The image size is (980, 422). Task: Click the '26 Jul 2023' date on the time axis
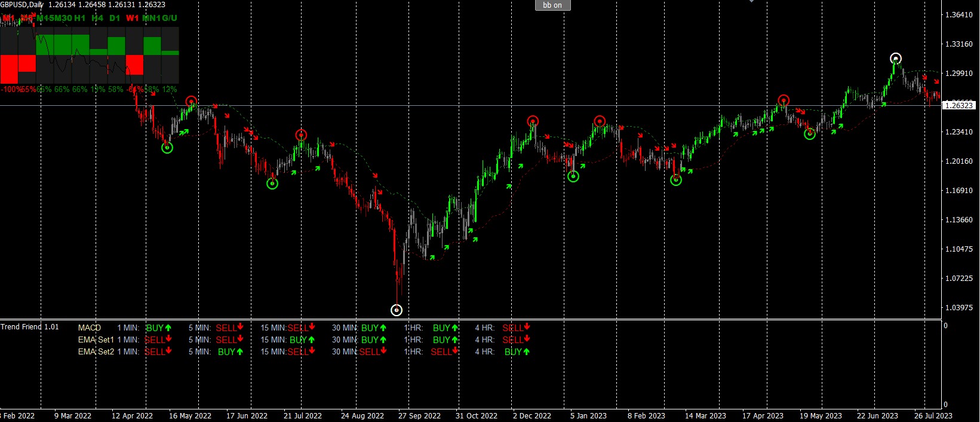[x=933, y=415]
